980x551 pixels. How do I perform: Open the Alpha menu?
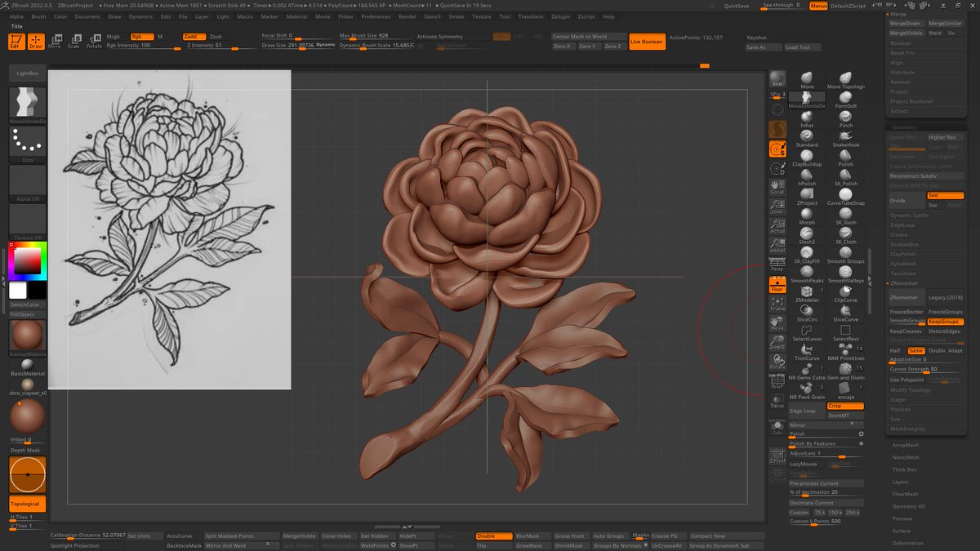pos(16,16)
